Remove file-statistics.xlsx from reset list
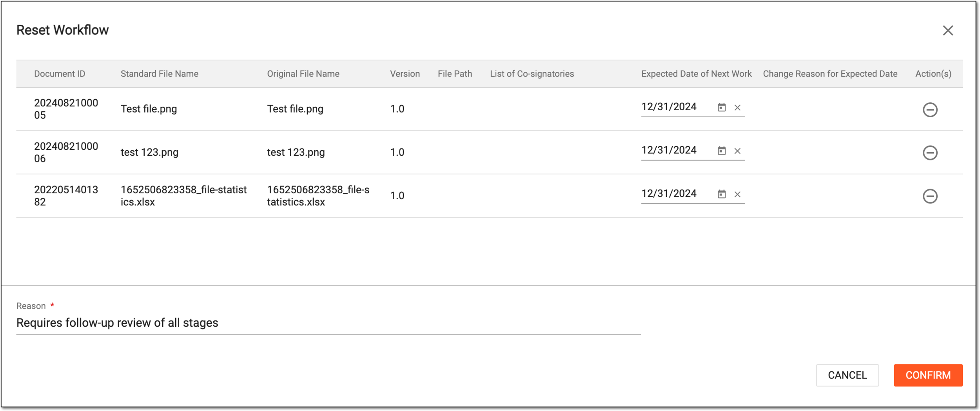 coord(929,196)
